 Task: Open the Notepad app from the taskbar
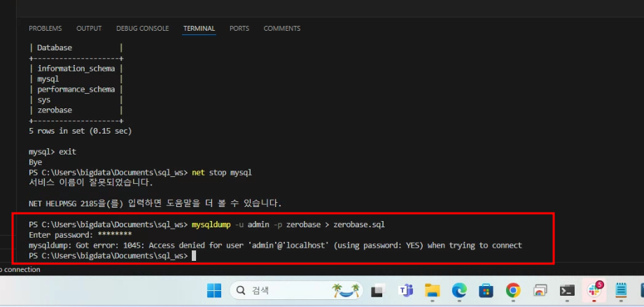[x=621, y=291]
